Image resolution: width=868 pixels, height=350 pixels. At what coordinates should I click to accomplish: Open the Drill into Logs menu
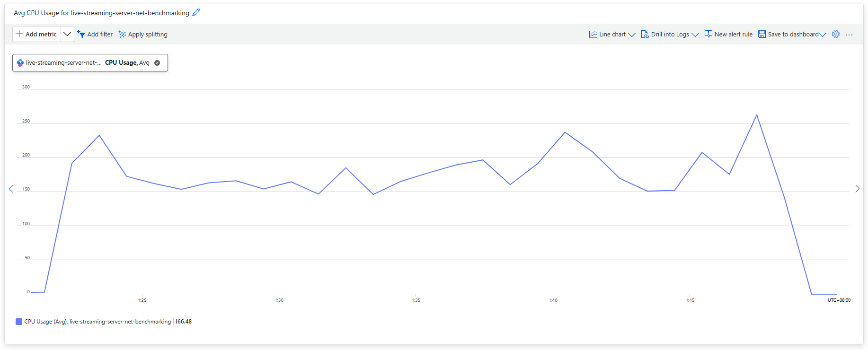click(670, 34)
